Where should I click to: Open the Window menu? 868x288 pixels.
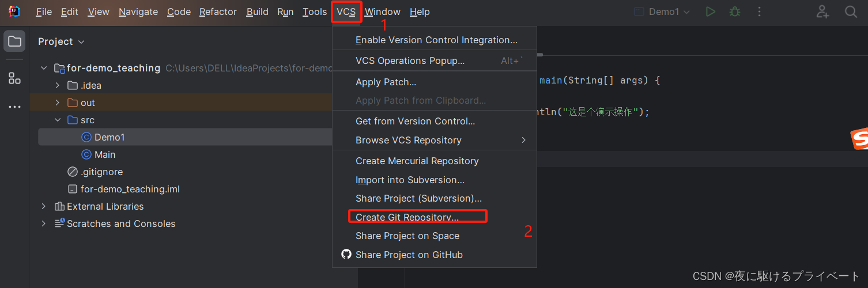click(383, 12)
